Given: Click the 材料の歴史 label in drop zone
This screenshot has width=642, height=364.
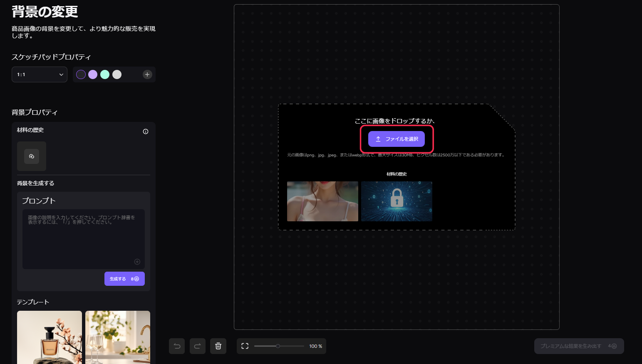Looking at the screenshot, I should click(x=397, y=174).
